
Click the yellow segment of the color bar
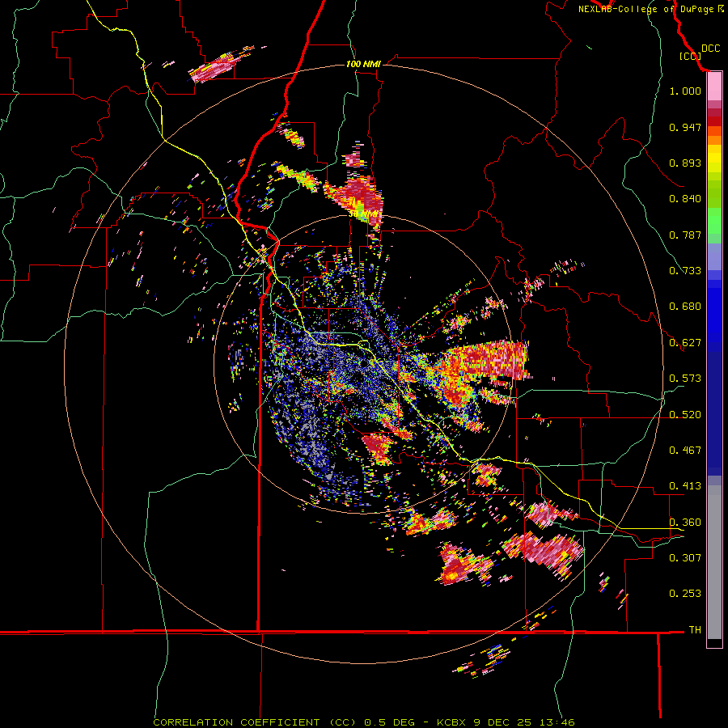[714, 159]
